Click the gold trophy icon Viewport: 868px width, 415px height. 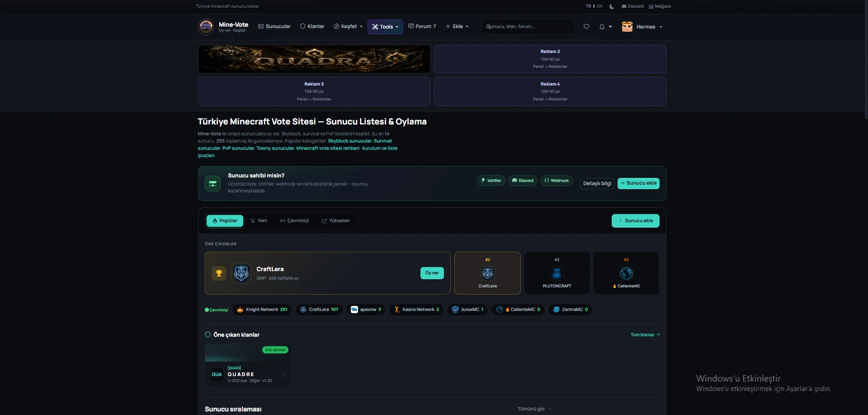[219, 273]
